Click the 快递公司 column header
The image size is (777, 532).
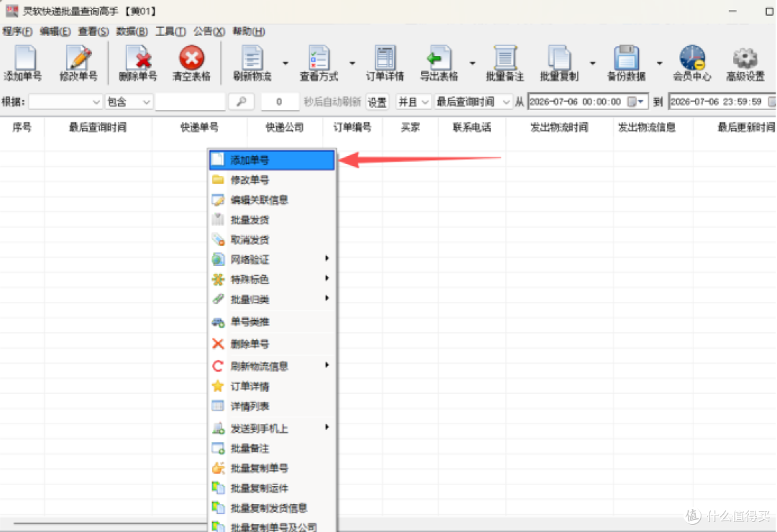pos(284,127)
